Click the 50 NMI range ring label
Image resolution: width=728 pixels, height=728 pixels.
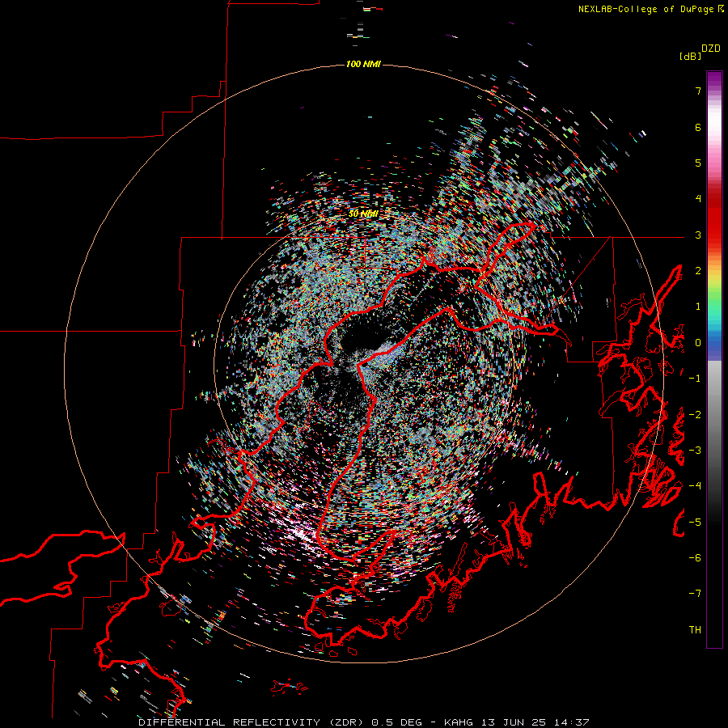pos(363,214)
